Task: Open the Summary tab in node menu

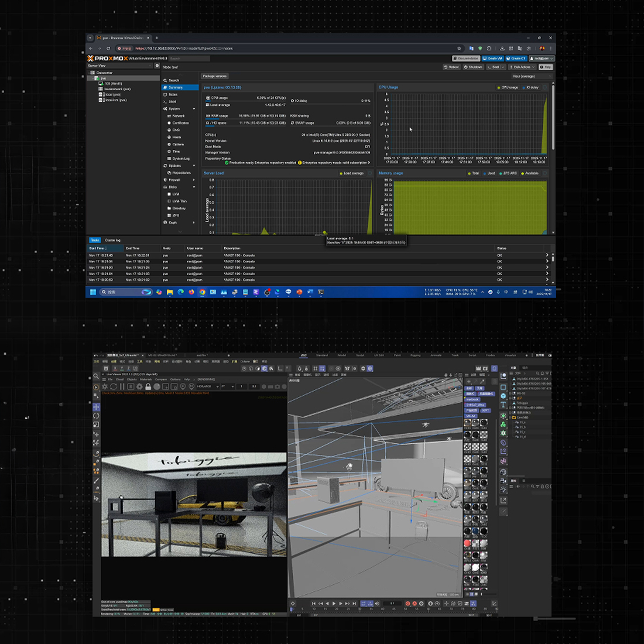Action: pyautogui.click(x=176, y=87)
